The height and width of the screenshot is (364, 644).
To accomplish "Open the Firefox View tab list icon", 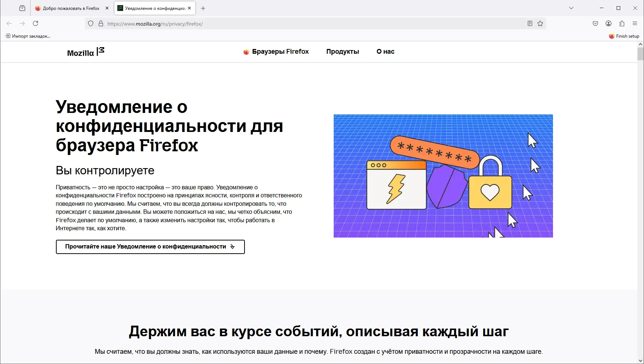I will coord(22,8).
